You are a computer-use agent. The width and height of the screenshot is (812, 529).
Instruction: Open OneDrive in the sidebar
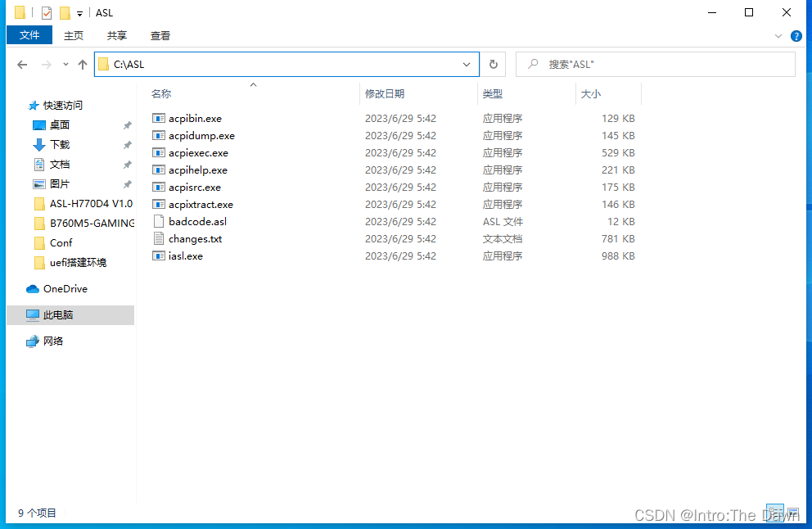63,289
